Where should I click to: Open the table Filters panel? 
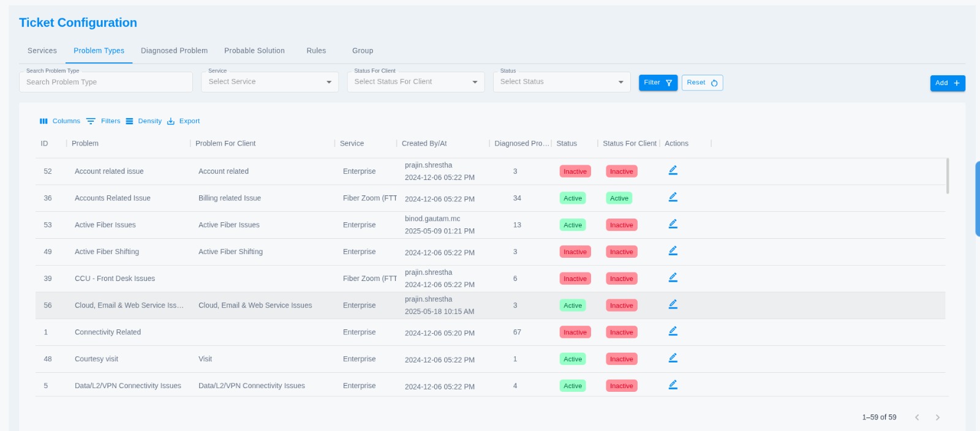point(104,121)
